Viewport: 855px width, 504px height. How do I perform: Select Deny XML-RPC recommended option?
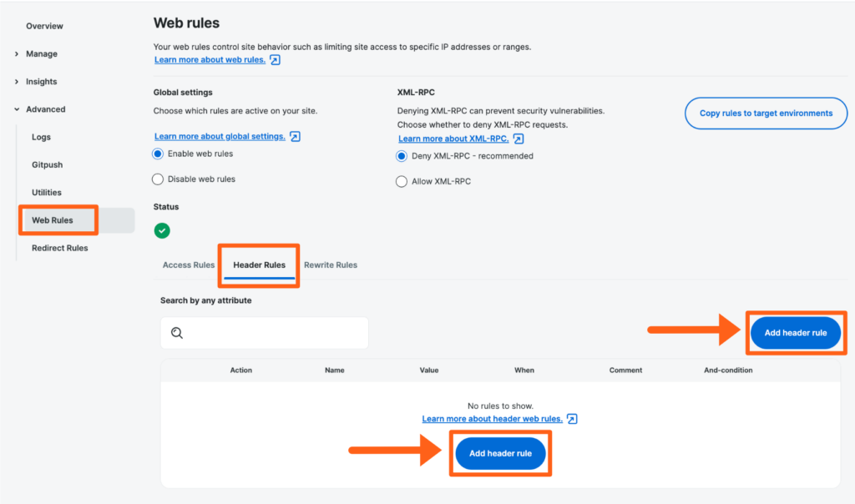(402, 156)
